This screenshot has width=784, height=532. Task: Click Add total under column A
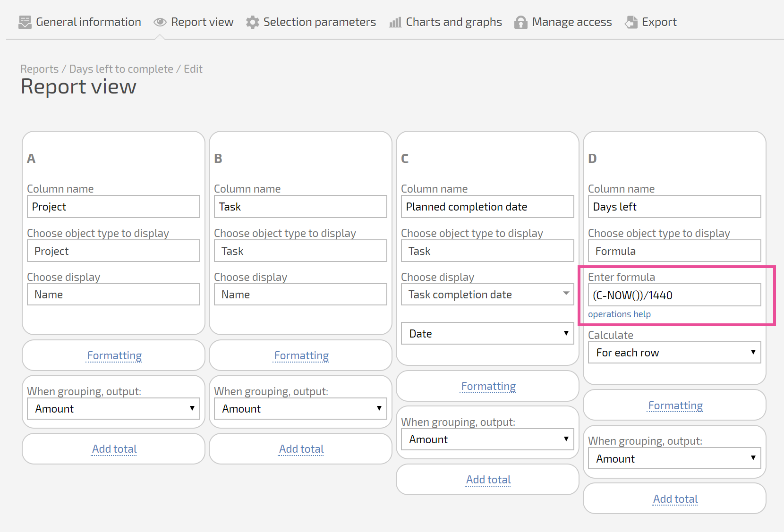click(x=114, y=449)
